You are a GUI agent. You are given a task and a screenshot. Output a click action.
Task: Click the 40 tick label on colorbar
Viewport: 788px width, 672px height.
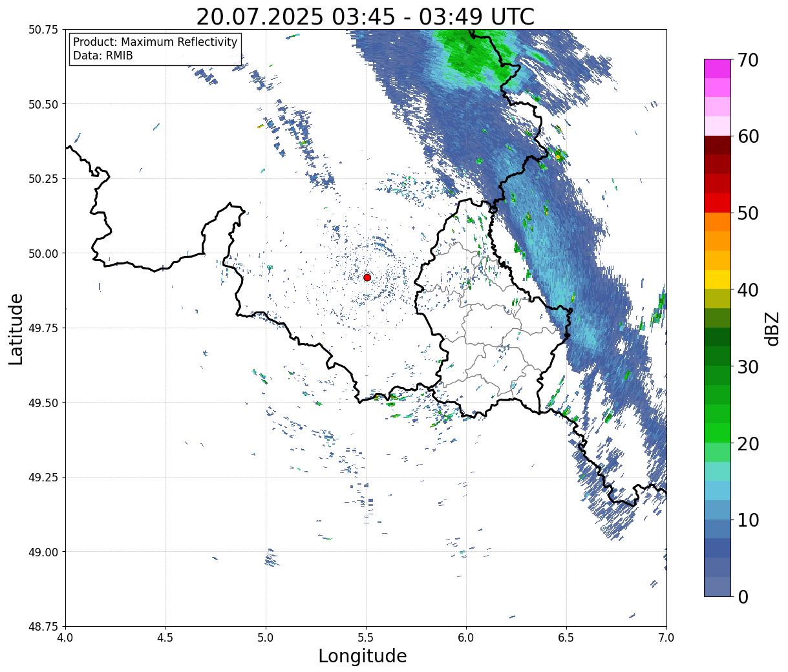click(747, 290)
